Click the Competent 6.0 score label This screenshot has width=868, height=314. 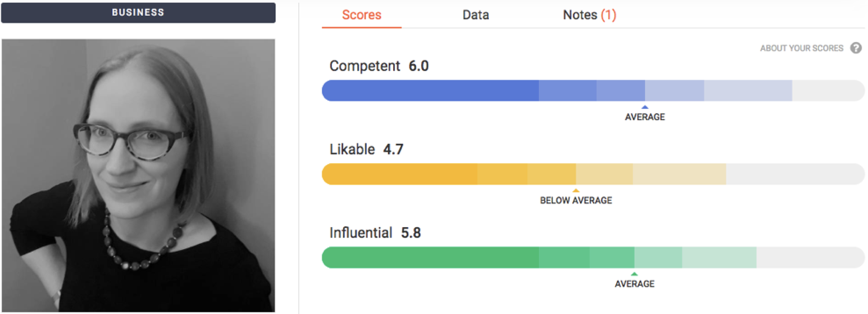tap(379, 66)
